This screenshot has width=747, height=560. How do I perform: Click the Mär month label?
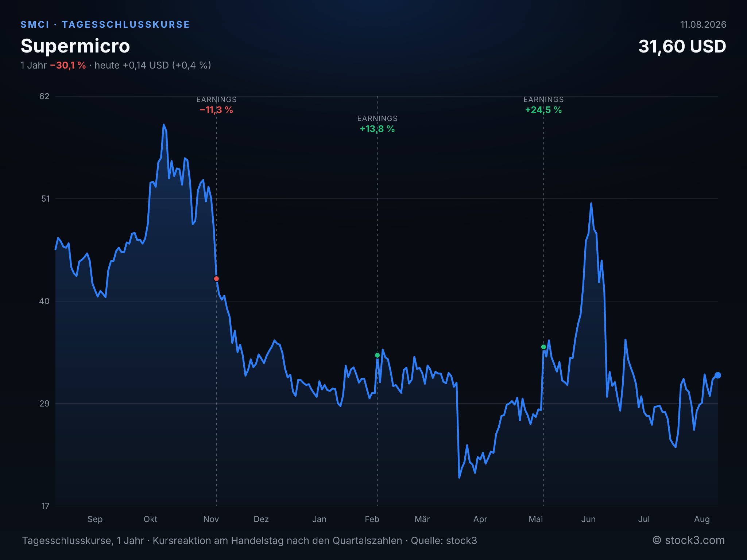pyautogui.click(x=422, y=519)
